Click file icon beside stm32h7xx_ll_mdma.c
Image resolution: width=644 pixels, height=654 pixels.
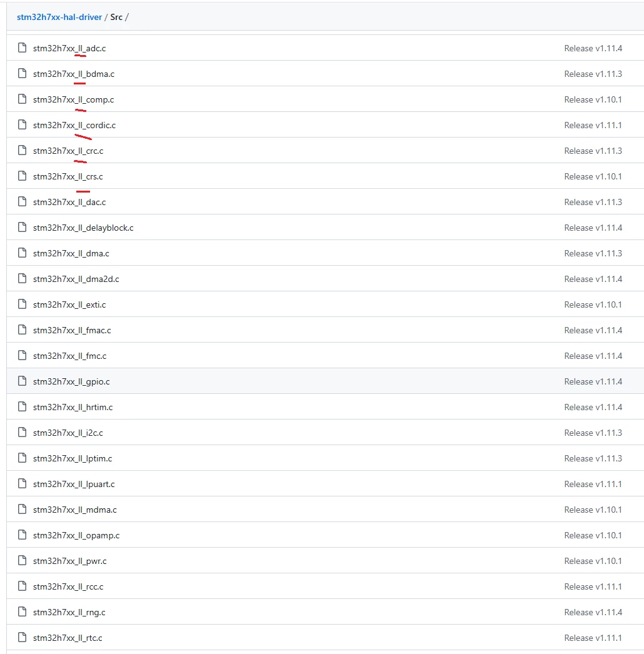pos(22,510)
